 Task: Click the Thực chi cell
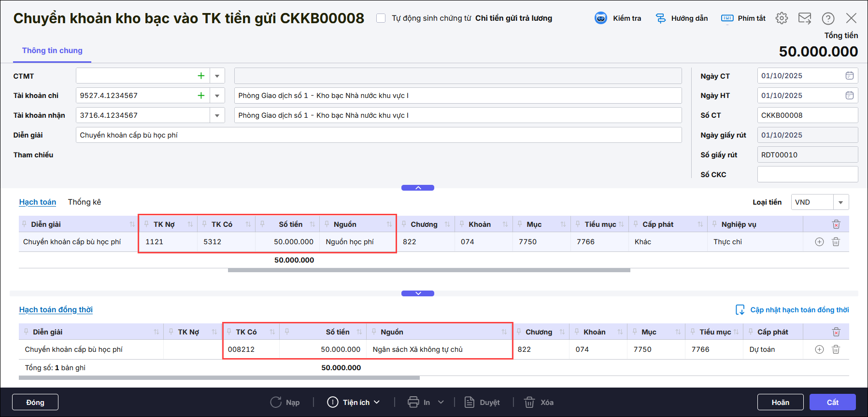click(755, 242)
